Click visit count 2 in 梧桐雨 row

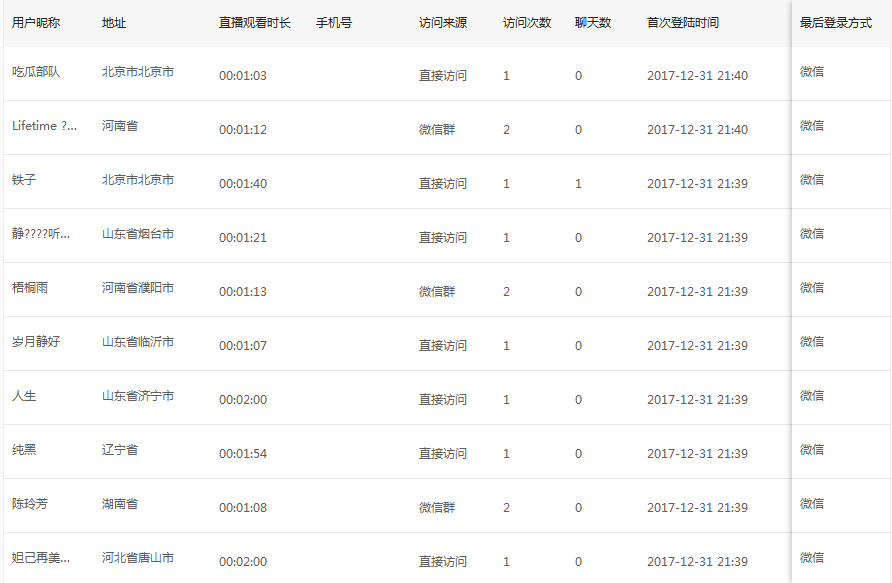point(506,292)
